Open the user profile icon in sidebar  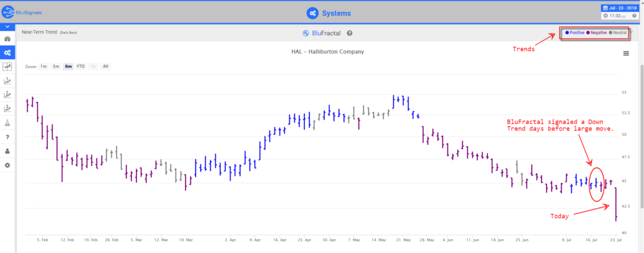[7, 151]
